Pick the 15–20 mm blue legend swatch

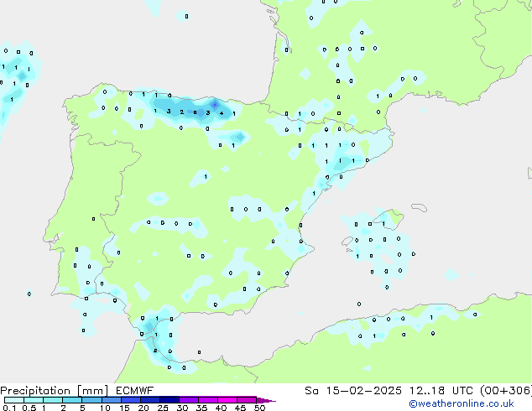click(131, 400)
